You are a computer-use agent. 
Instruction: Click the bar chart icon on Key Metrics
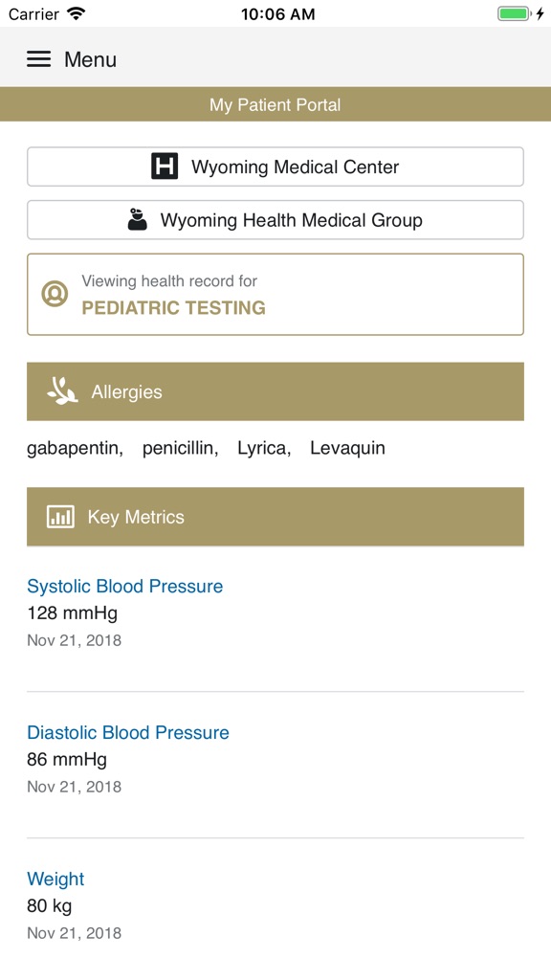pos(60,516)
